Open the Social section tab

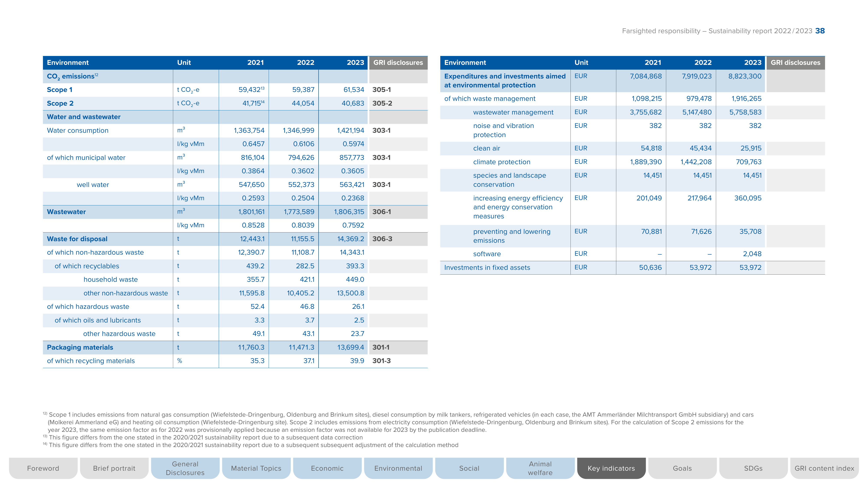click(469, 468)
